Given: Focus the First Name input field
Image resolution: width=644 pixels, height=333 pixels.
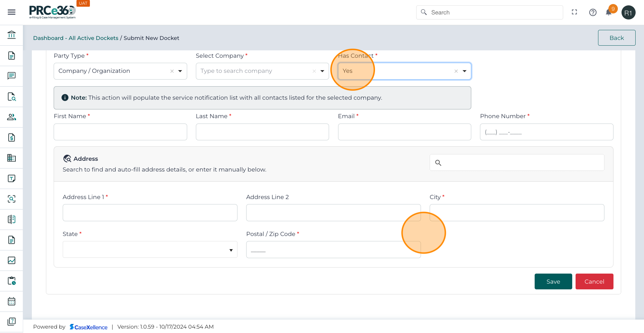Looking at the screenshot, I should point(120,132).
